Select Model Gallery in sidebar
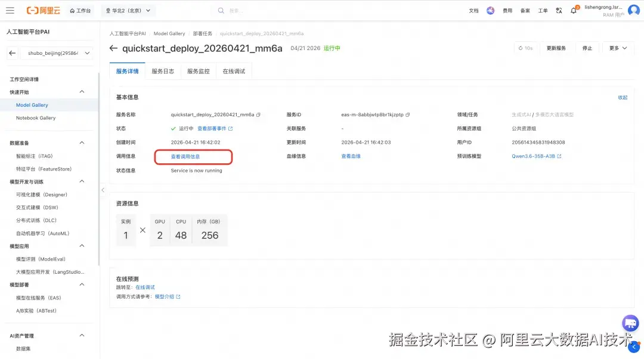This screenshot has width=644, height=359. [32, 105]
